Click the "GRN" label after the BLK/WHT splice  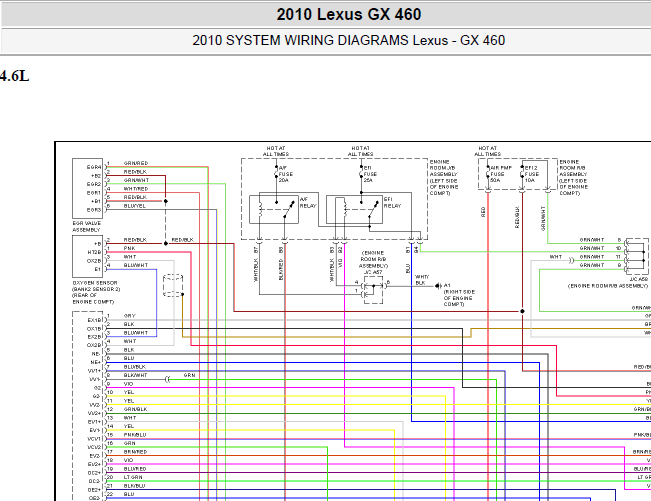[189, 375]
